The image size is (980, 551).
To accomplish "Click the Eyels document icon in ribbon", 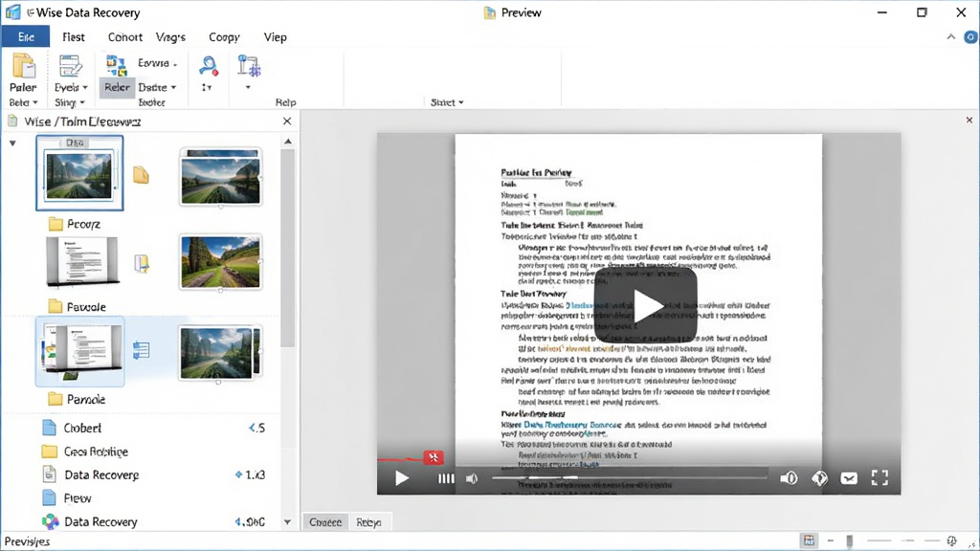I will click(70, 67).
